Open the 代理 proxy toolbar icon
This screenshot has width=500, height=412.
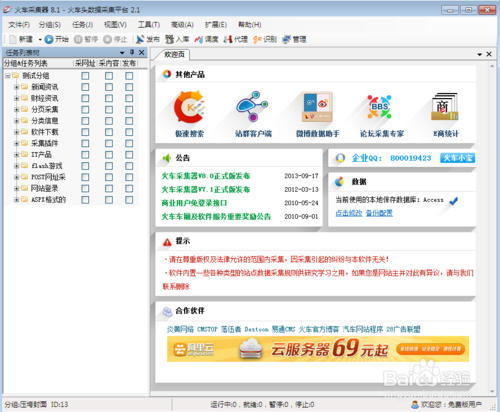(x=228, y=39)
